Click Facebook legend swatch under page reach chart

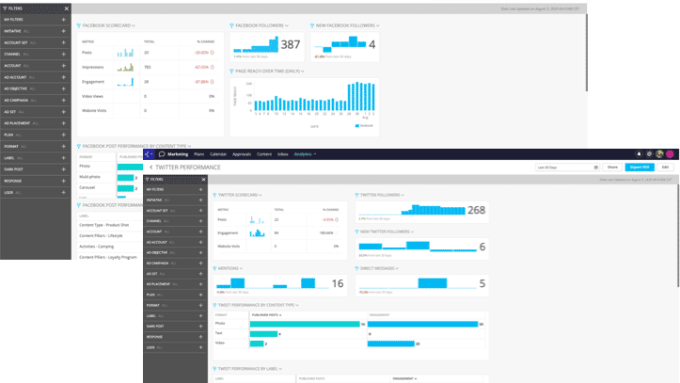click(357, 126)
